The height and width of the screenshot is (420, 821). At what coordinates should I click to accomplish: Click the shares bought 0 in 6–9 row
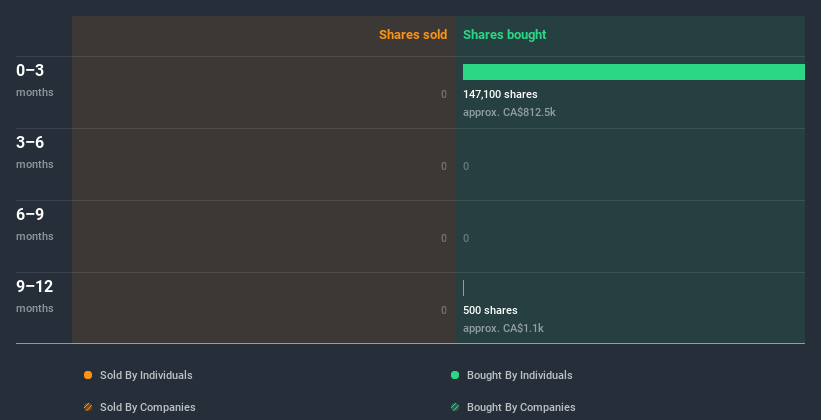(x=466, y=238)
